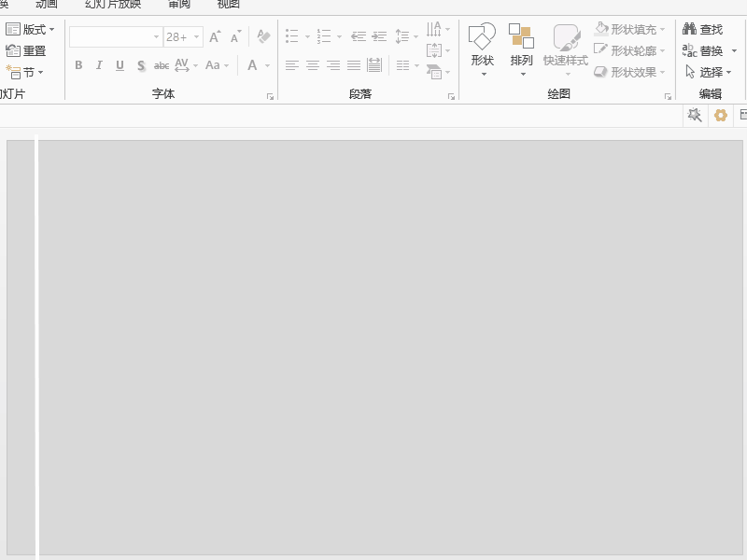
Task: Click the Reset (重置) button
Action: pyautogui.click(x=27, y=50)
